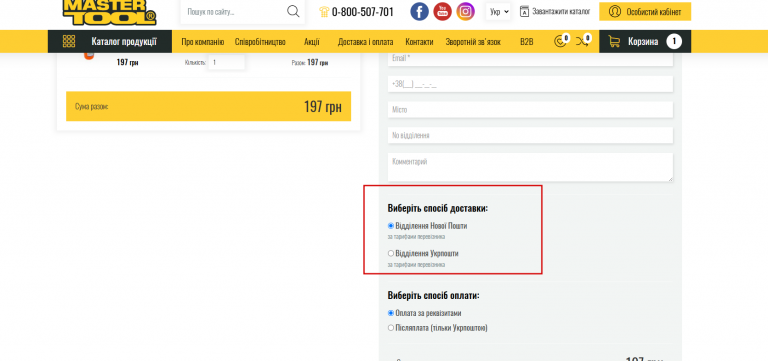Focus the +38 phone number field
This screenshot has width=768, height=361.
pos(530,84)
